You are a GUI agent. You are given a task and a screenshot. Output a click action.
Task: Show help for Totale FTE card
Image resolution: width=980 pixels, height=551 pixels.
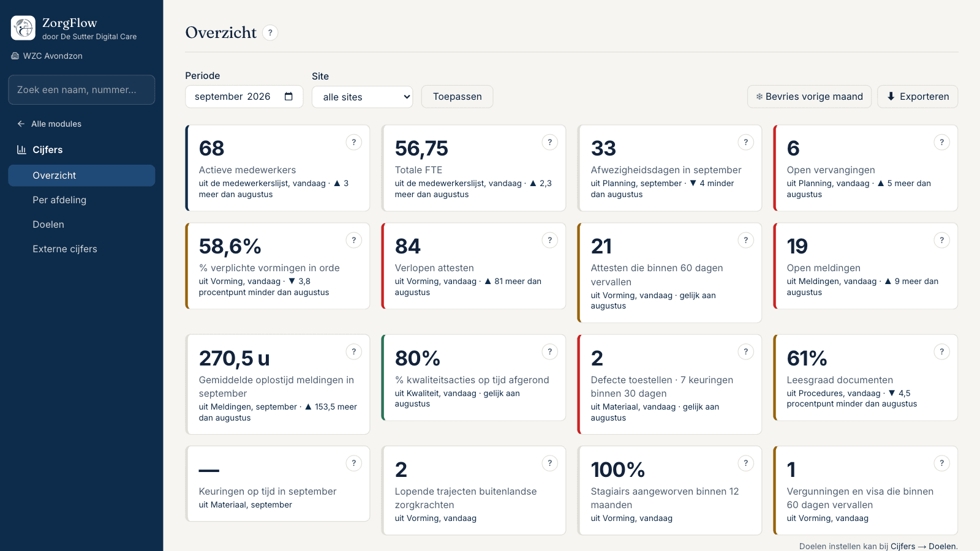tap(549, 142)
